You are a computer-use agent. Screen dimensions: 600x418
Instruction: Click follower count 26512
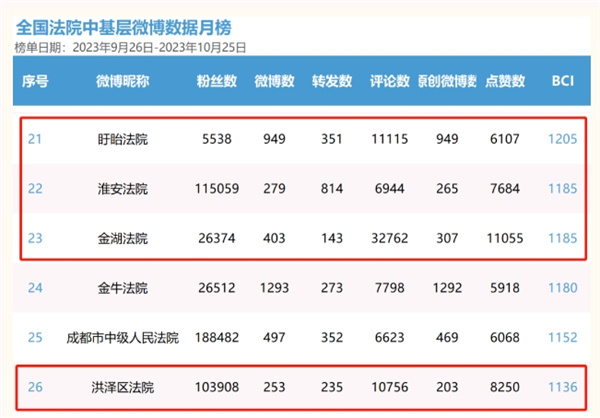[217, 288]
